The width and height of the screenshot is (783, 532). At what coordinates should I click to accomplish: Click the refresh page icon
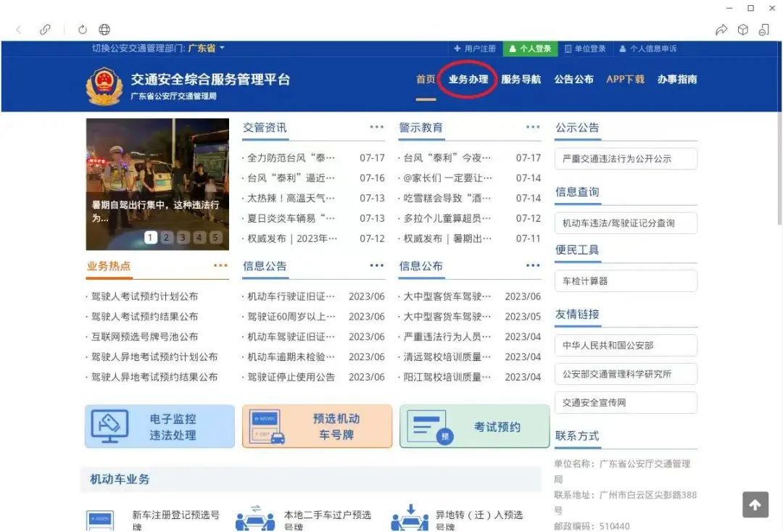[83, 30]
